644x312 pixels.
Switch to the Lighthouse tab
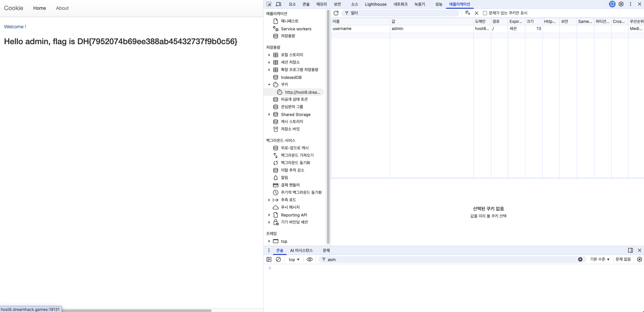[375, 4]
